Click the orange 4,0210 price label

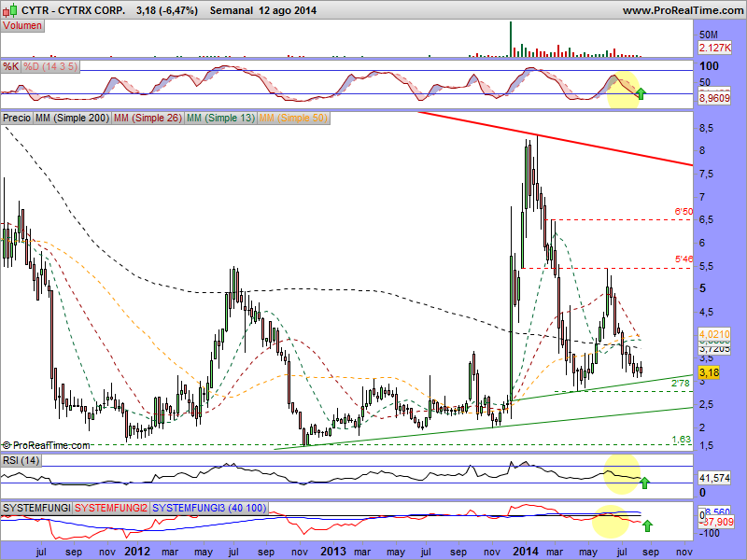coord(714,334)
